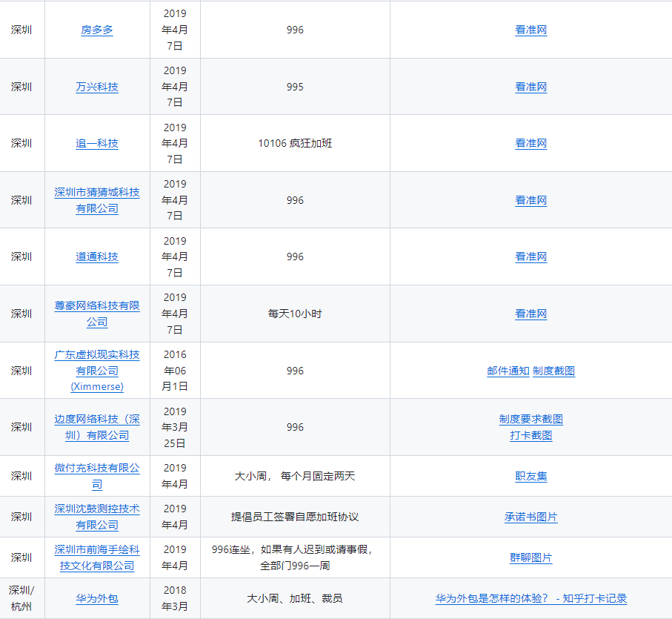672x619 pixels.
Task: Open the 房多多 company link
Action: pyautogui.click(x=97, y=30)
